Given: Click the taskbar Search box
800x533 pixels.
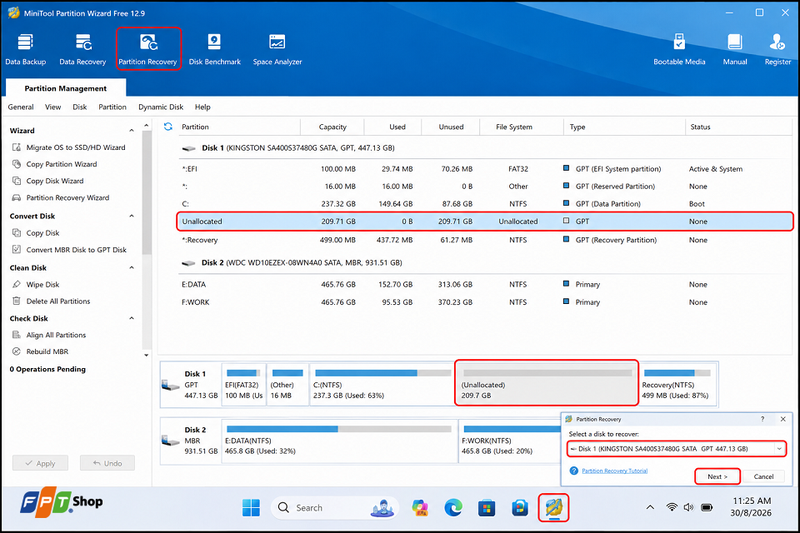Looking at the screenshot, I should pyautogui.click(x=334, y=508).
